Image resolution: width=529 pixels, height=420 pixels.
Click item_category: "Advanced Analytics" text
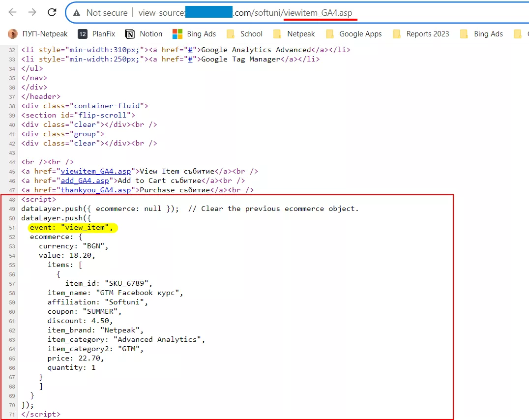[x=126, y=340]
